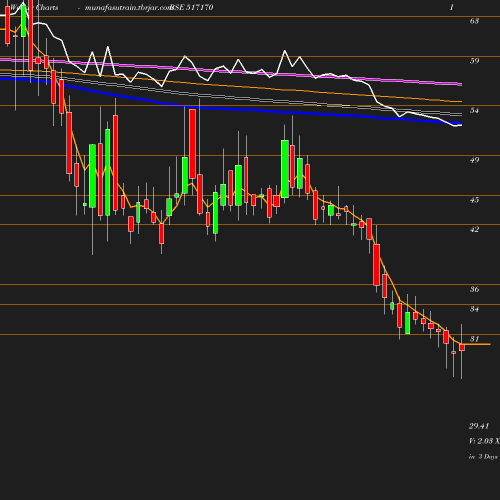
Task: Click the 54 price axis label
Action: 474,110
